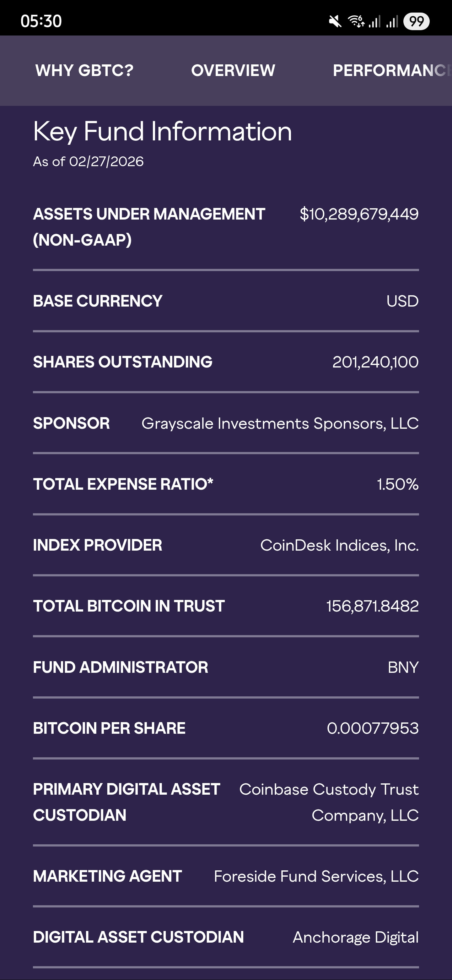Click the As of 02/27/2026 date text

coord(88,162)
